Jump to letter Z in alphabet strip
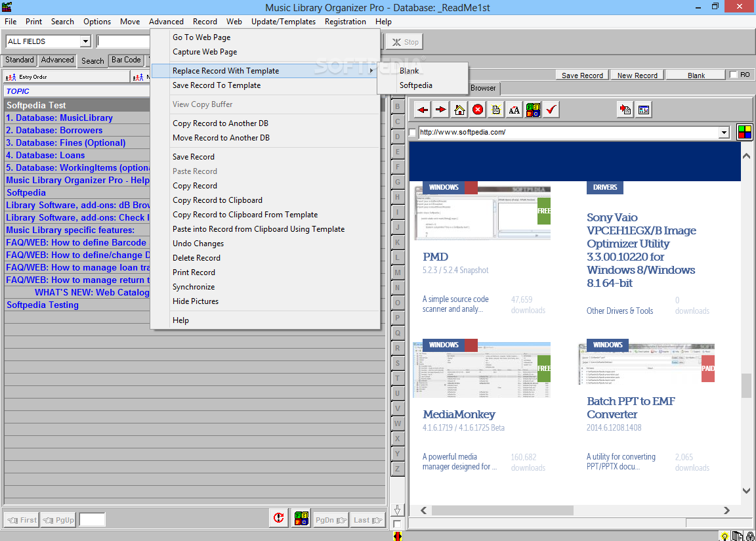756x541 pixels. (397, 468)
